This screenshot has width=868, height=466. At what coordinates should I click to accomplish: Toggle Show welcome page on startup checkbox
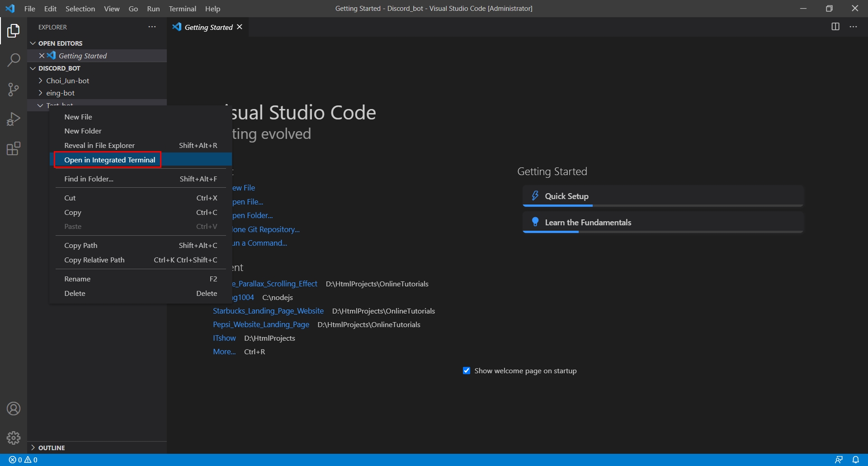[x=467, y=371]
